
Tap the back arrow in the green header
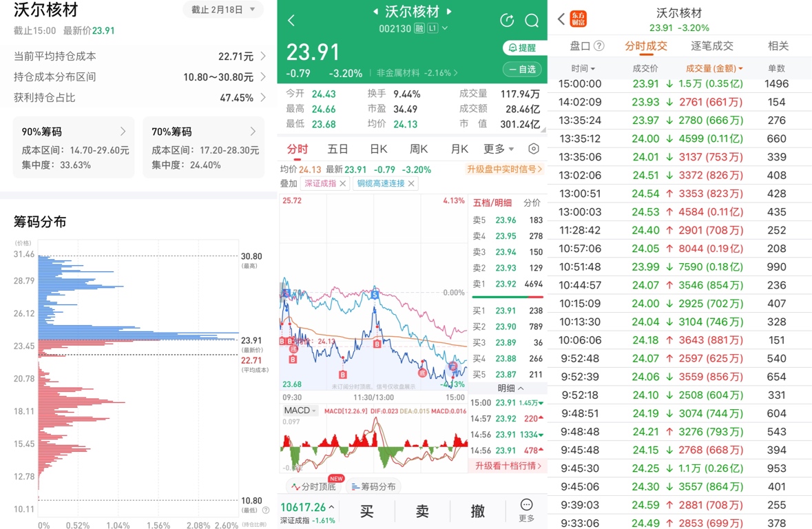291,21
